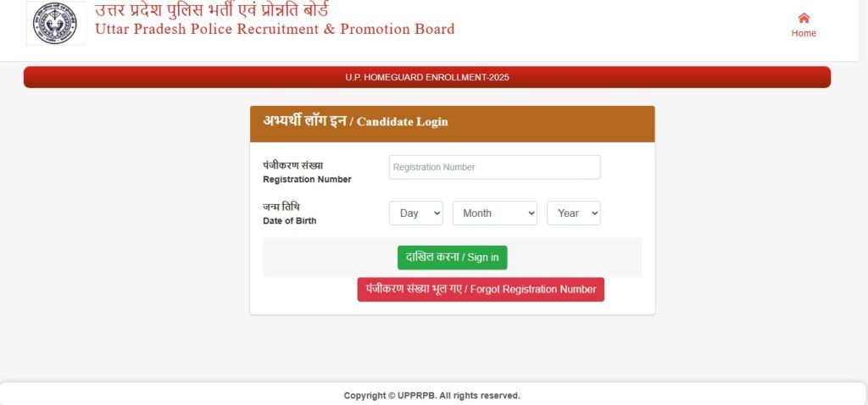The width and height of the screenshot is (868, 405).
Task: Click the green Sign in button
Action: [453, 258]
